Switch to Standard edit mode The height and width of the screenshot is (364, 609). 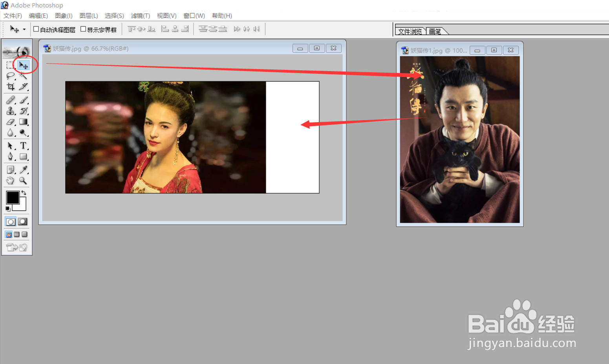(x=11, y=222)
